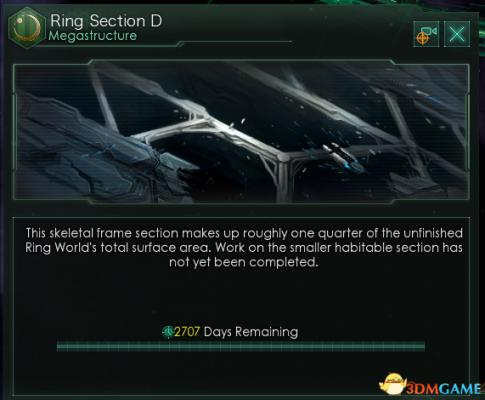Click the green "Megastructure" subtitle
The image size is (485, 400).
pos(93,36)
